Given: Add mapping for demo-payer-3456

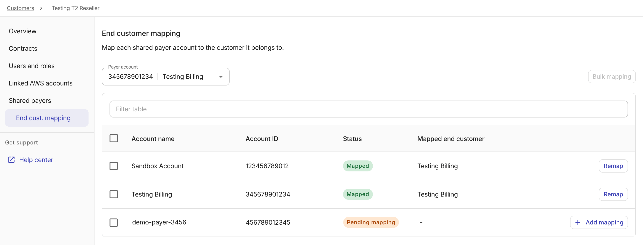Looking at the screenshot, I should pyautogui.click(x=599, y=222).
